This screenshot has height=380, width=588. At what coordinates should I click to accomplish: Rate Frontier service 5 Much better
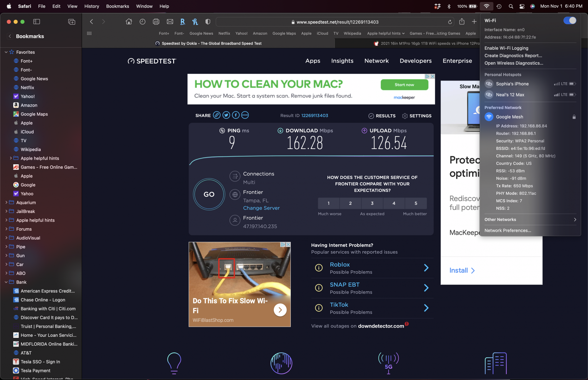click(416, 203)
